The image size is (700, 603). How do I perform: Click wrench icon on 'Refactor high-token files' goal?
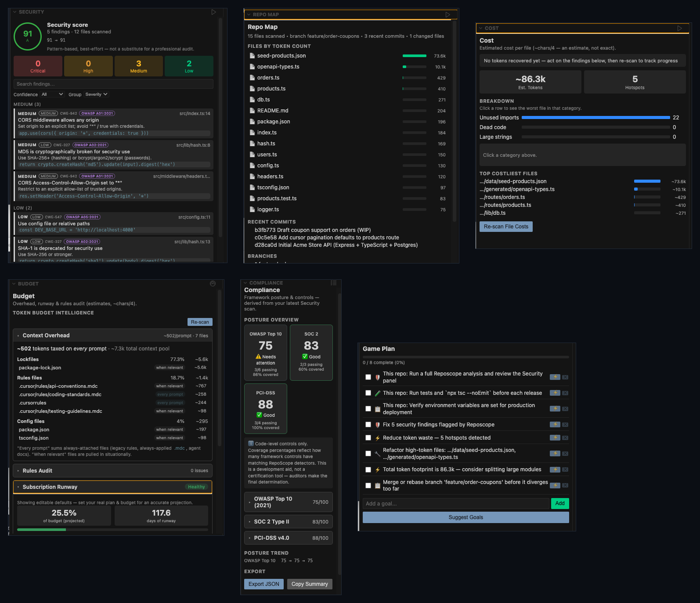[378, 454]
